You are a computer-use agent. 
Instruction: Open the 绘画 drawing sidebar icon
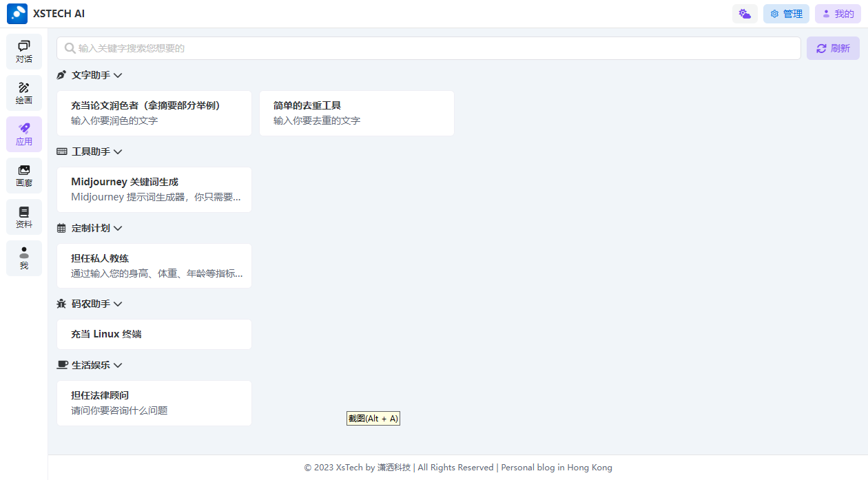tap(24, 93)
